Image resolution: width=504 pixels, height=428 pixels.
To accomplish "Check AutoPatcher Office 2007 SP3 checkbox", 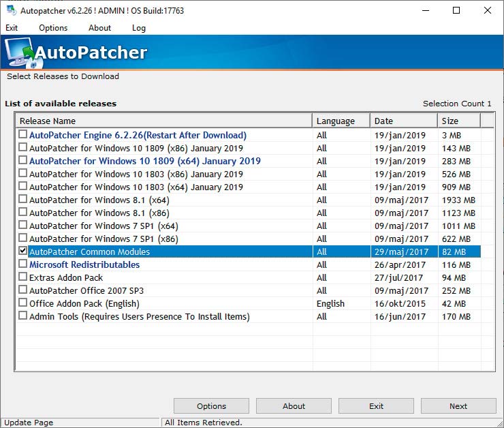I will 22,290.
